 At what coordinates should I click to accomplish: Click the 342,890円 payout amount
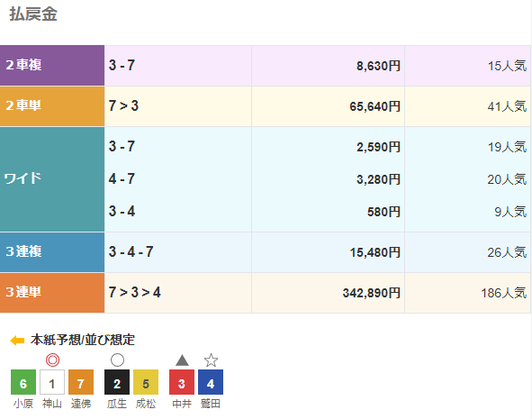click(372, 293)
